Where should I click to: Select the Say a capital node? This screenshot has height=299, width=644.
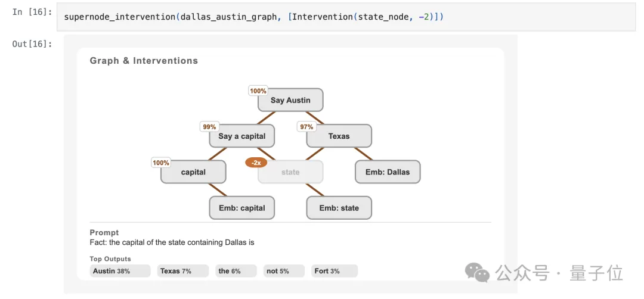[x=241, y=136]
